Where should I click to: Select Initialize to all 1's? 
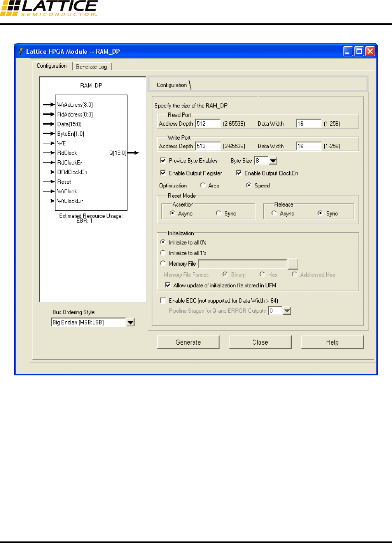pos(163,253)
